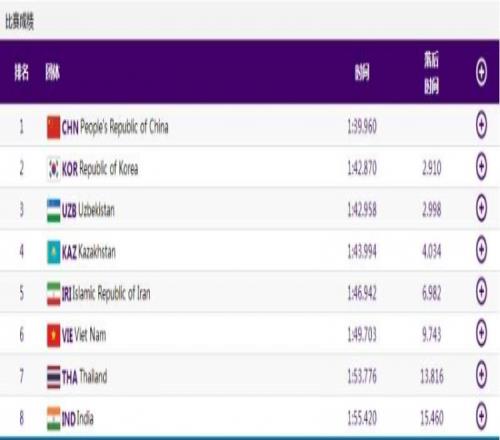Expand the Thailand row plus icon
500x440 pixels.
[481, 375]
